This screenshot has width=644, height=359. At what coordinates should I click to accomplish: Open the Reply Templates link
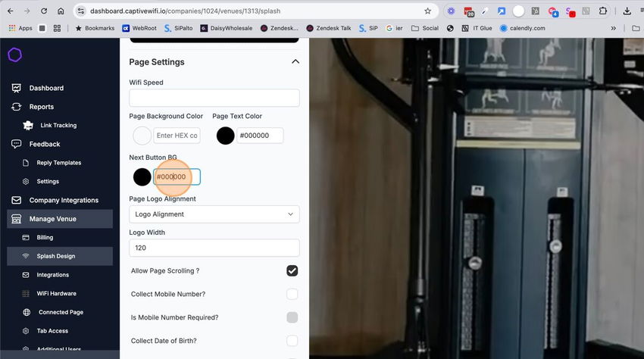point(59,163)
